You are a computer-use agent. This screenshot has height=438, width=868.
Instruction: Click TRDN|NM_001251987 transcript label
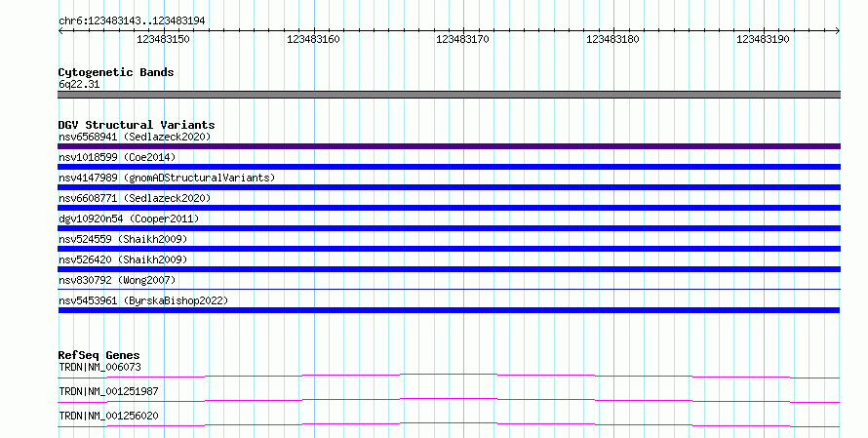tap(108, 391)
